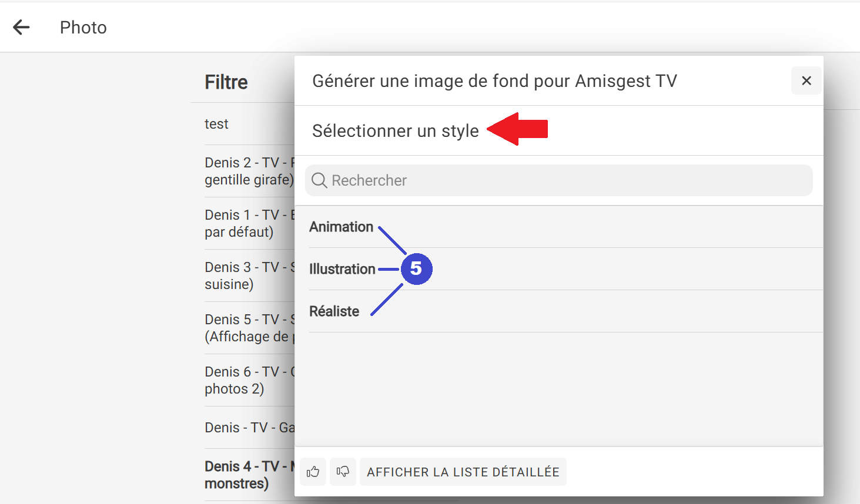Click the Photo page title
The width and height of the screenshot is (860, 504).
83,28
